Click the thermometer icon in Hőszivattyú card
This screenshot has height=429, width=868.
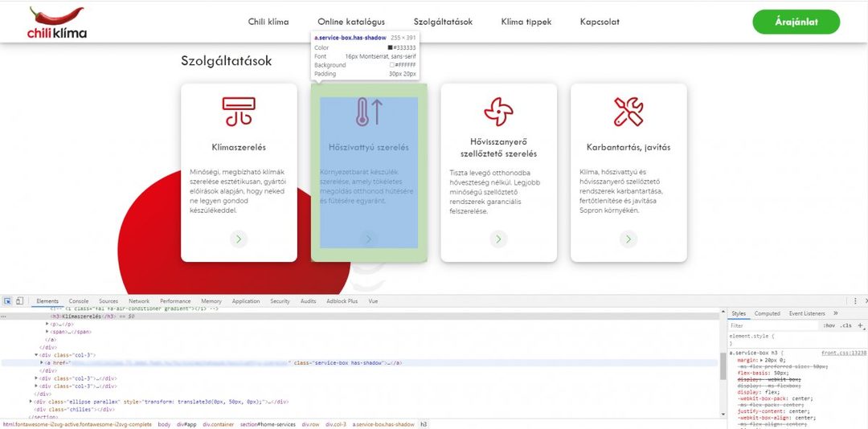(369, 111)
